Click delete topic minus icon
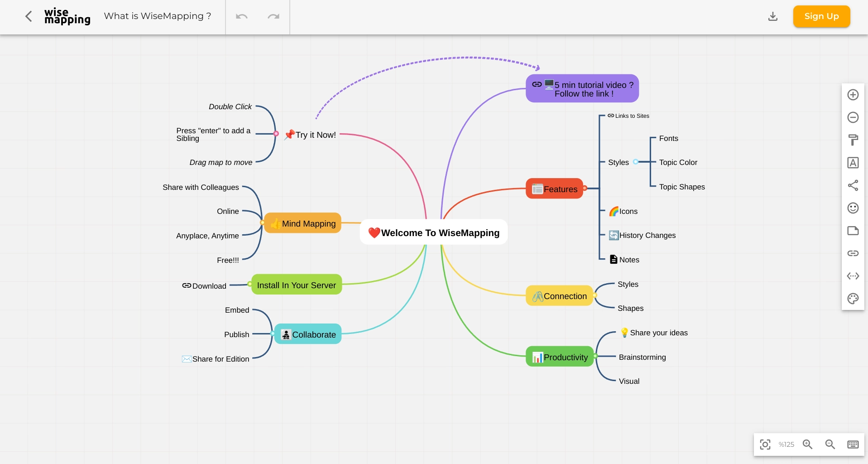The width and height of the screenshot is (868, 464). (x=853, y=117)
